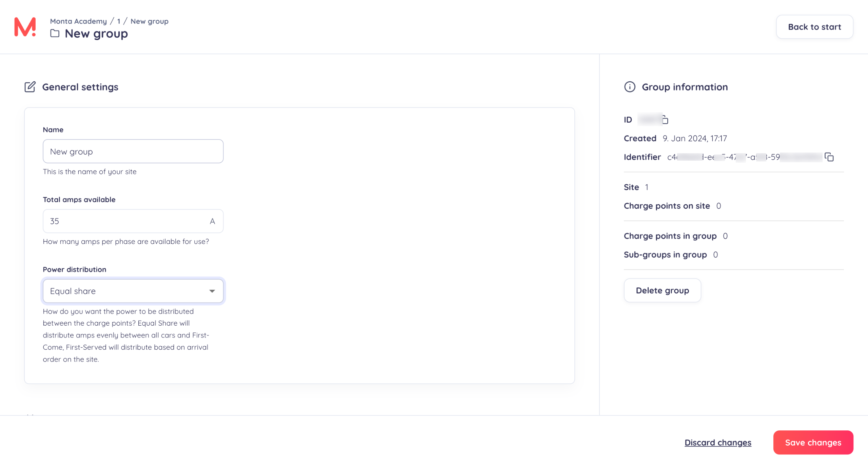Copy the Identifier using its copy icon
This screenshot has height=469, width=868.
829,157
